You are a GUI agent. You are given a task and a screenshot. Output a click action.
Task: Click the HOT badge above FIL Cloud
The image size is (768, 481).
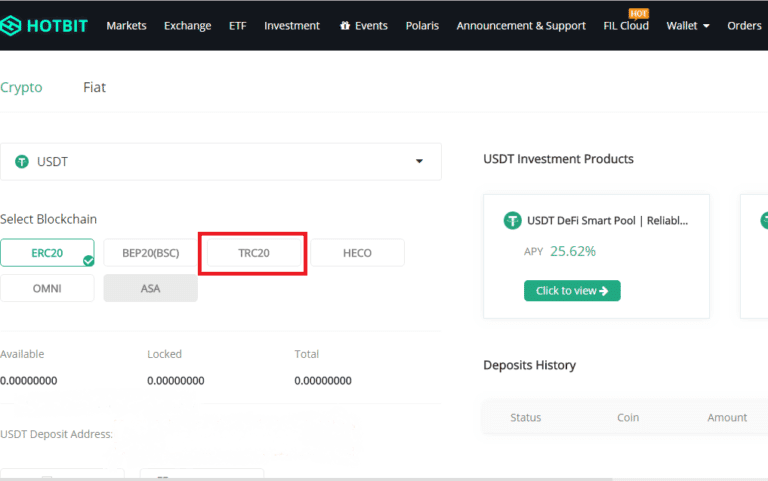pyautogui.click(x=639, y=14)
